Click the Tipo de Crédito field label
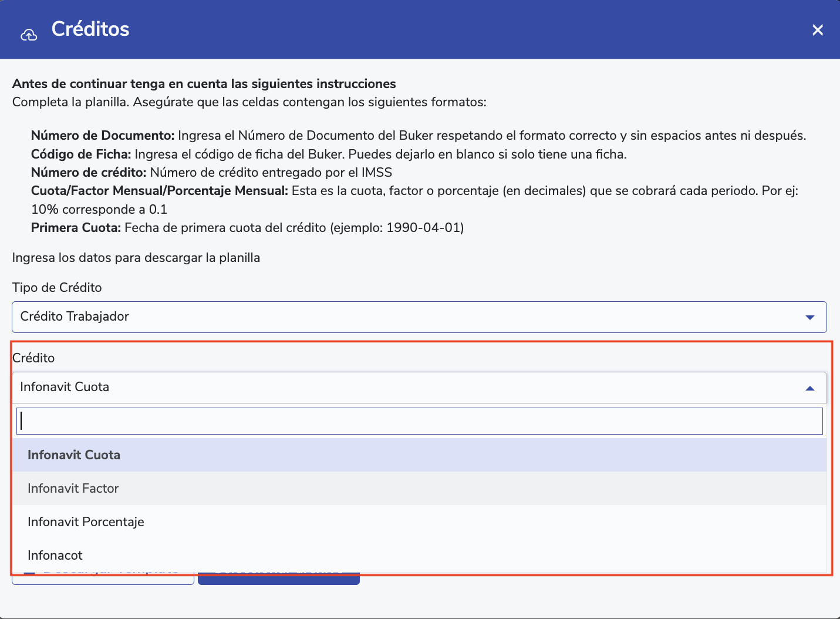The height and width of the screenshot is (619, 840). coord(57,288)
